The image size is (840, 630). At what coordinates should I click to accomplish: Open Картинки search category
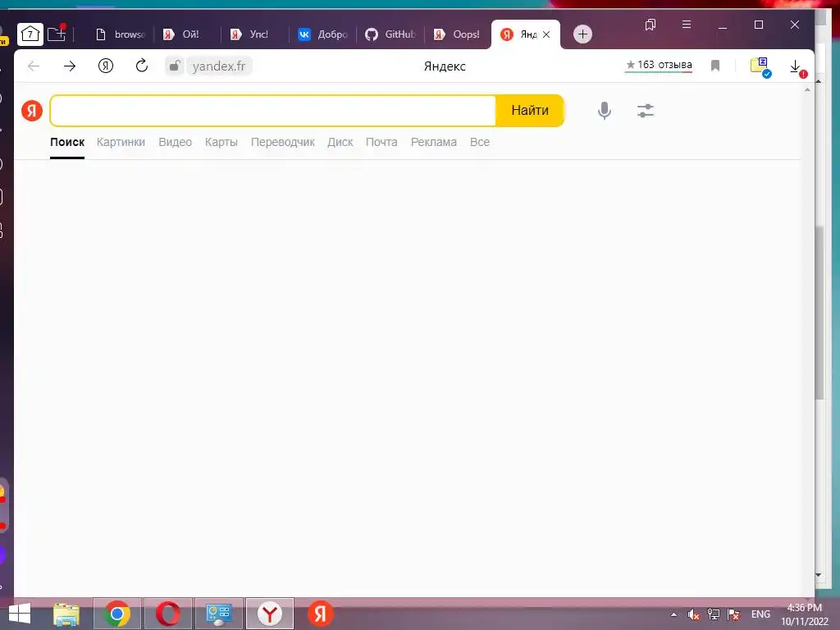[121, 142]
